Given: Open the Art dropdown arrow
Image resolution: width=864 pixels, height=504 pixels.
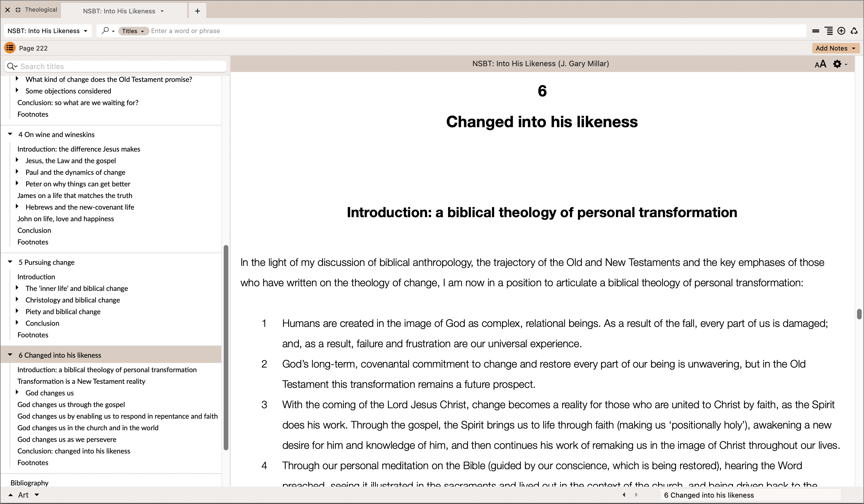Looking at the screenshot, I should point(37,495).
